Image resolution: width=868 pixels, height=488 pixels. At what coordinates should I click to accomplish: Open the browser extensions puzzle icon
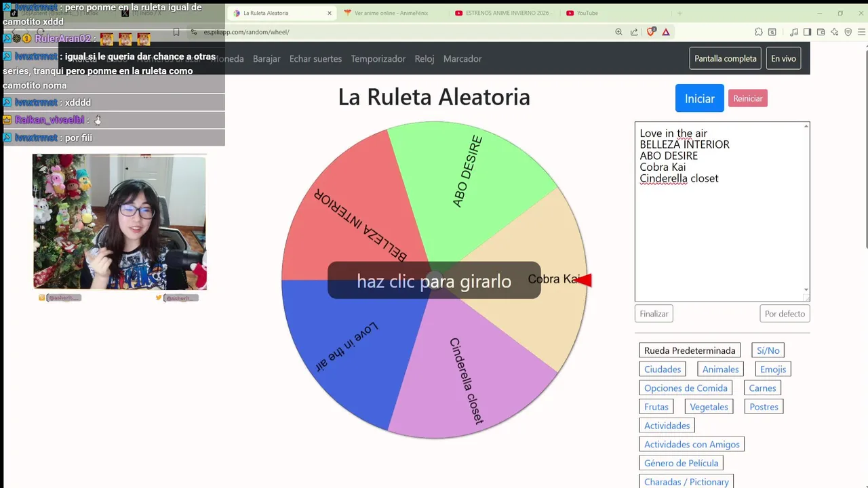(759, 32)
